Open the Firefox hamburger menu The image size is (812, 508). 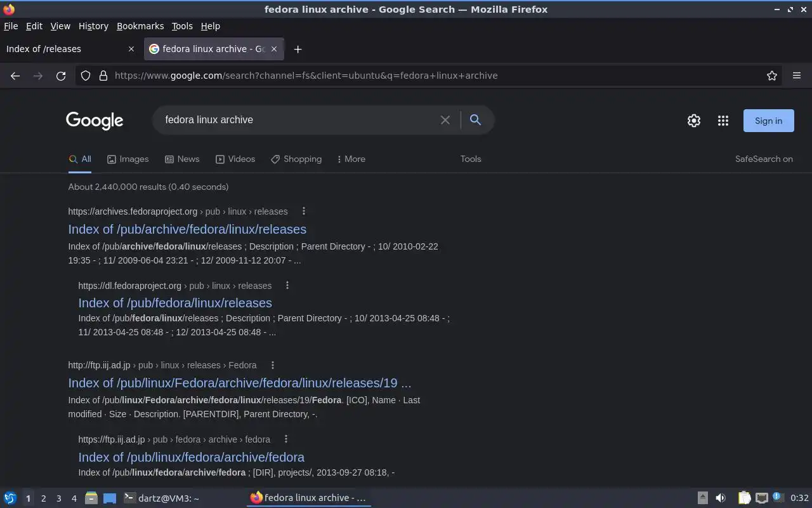click(797, 76)
